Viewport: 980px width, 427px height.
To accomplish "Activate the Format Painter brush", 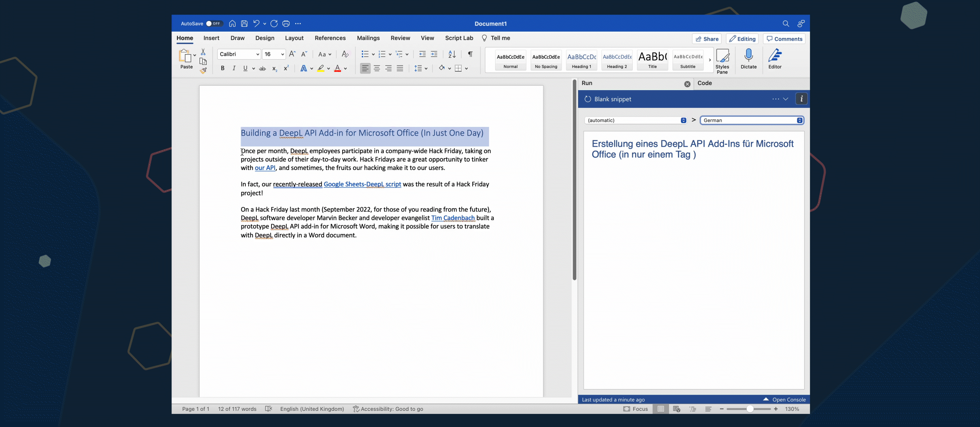I will [x=203, y=71].
